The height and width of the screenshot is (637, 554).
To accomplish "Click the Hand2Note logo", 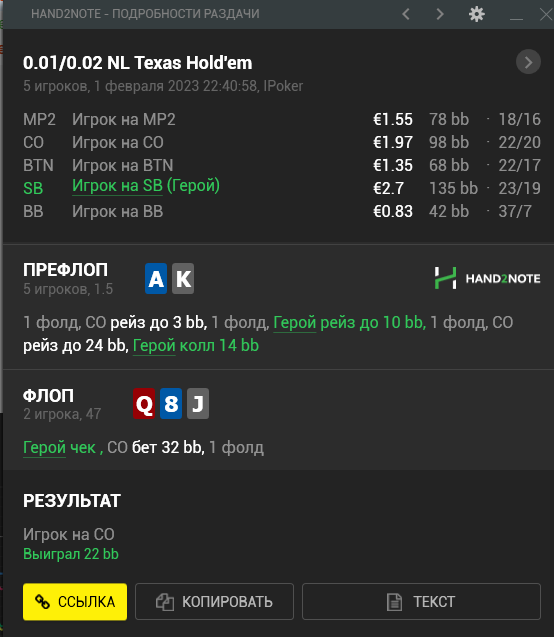I will (487, 278).
